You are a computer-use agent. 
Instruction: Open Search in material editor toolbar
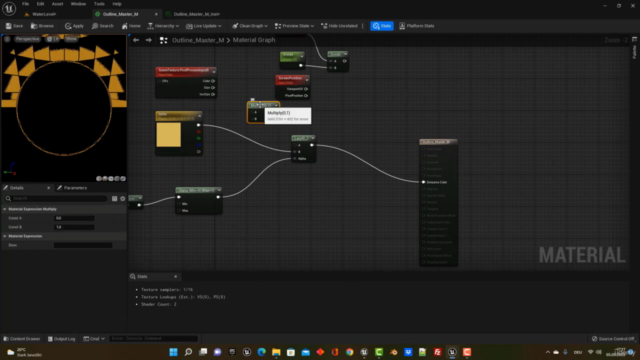(x=102, y=26)
